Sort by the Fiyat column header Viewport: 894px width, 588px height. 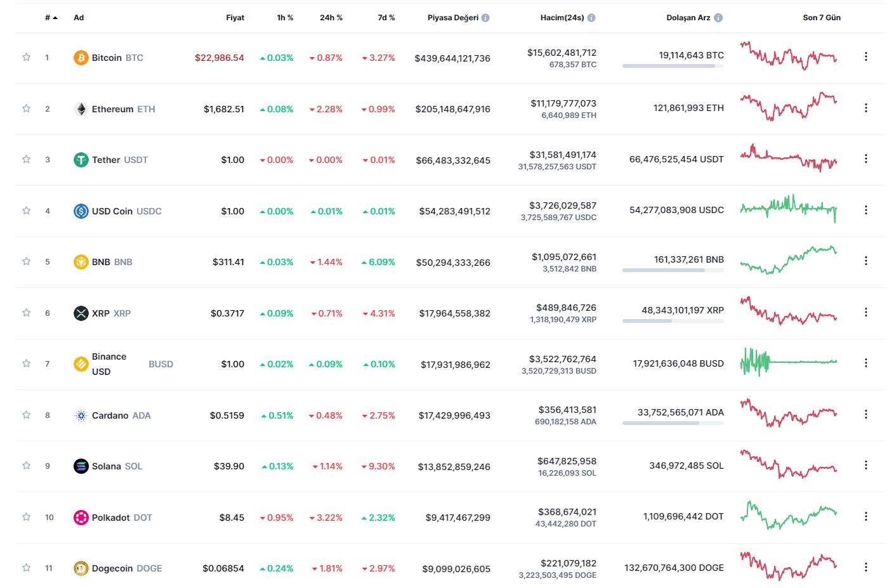[235, 18]
